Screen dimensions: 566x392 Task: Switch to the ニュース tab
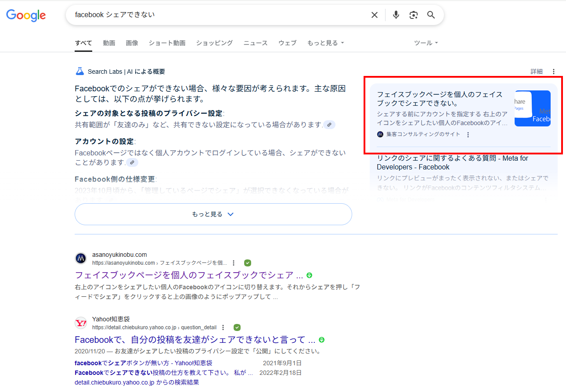pos(256,43)
